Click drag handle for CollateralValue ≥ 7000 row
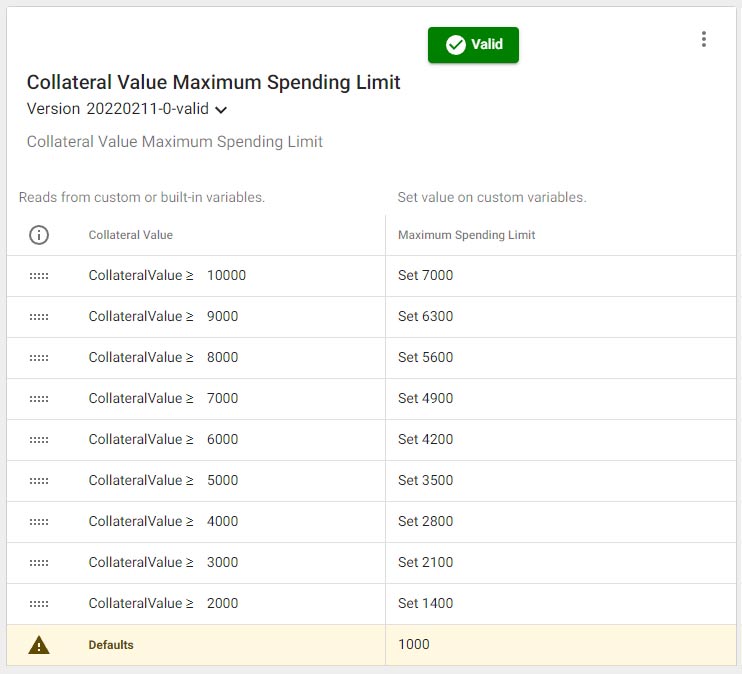This screenshot has height=674, width=742. point(39,399)
